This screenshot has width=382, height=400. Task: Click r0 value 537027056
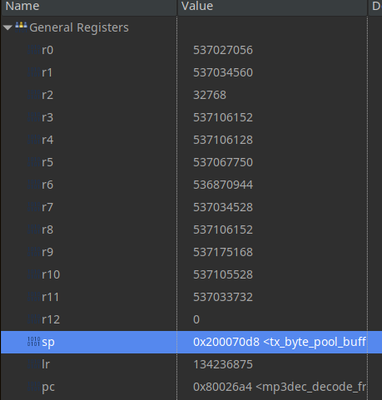[x=223, y=50]
